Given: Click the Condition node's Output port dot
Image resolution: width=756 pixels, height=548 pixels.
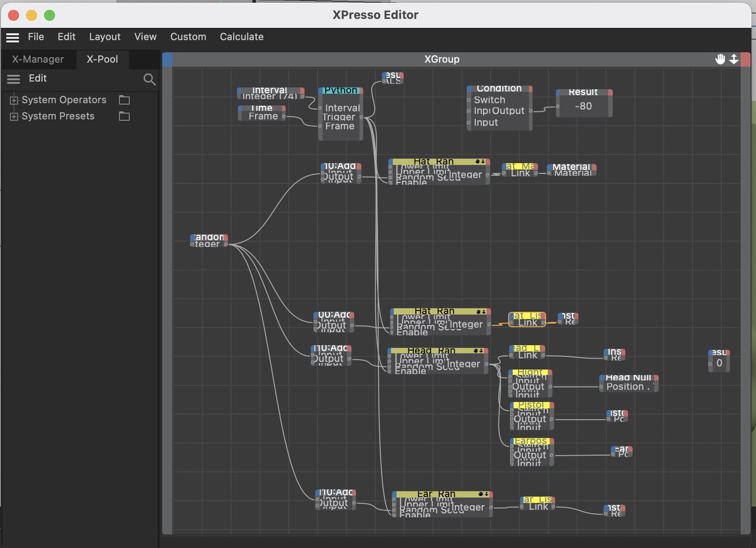Looking at the screenshot, I should [530, 111].
